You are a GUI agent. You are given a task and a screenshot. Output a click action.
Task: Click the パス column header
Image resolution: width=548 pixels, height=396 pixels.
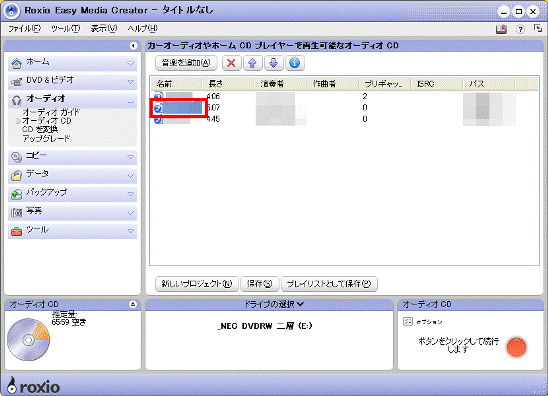[x=489, y=84]
